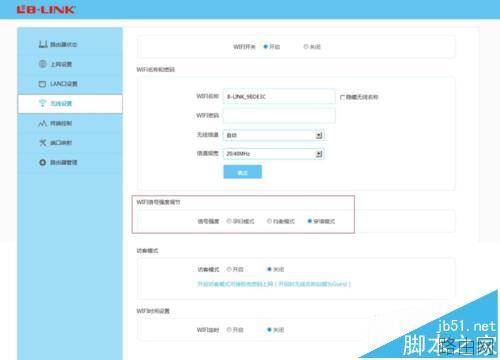Enable the WiFi timer
This screenshot has width=500, height=360.
point(229,330)
